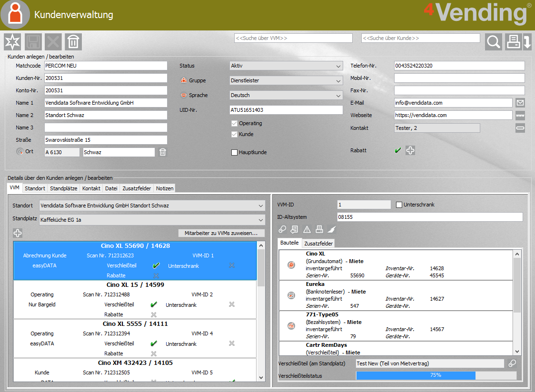Enable the Hauptkunde checkbox
The width and height of the screenshot is (535, 392).
(234, 153)
